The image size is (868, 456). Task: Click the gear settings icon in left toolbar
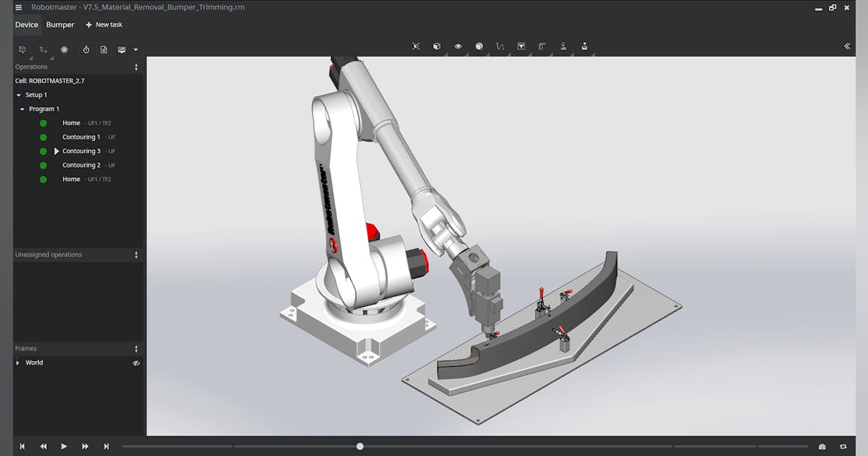tap(64, 49)
